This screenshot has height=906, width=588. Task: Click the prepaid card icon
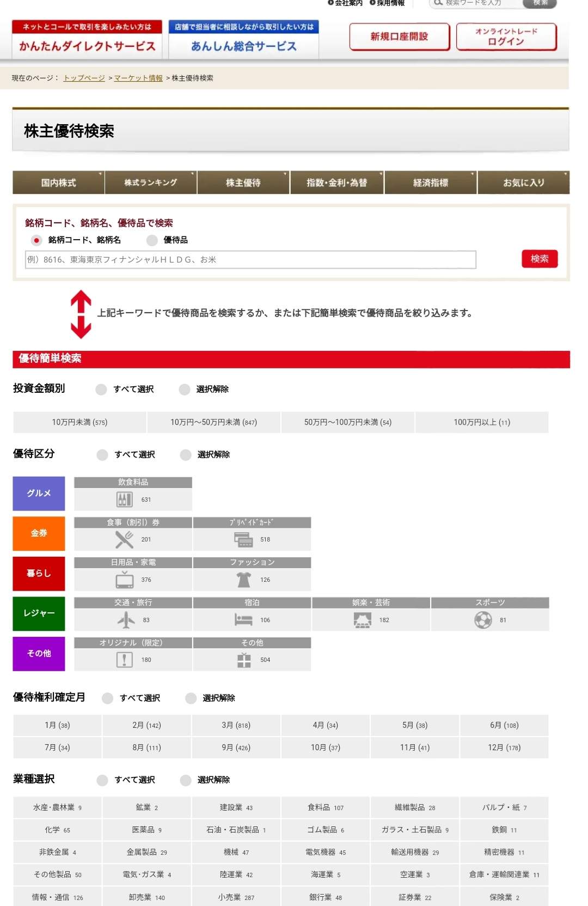pyautogui.click(x=243, y=539)
